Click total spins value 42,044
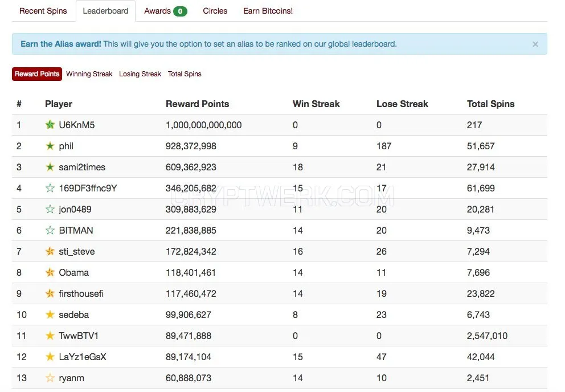Viewport: 565px width, 392px height. (x=481, y=357)
